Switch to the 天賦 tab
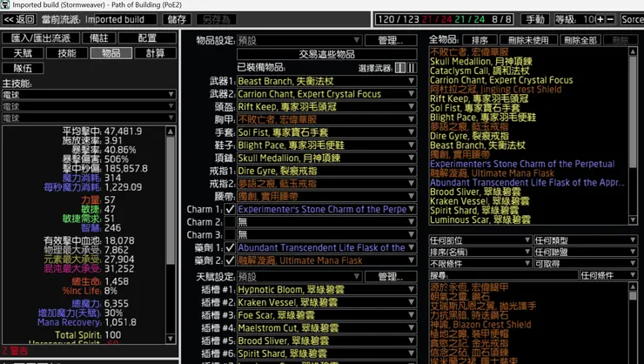 (x=23, y=53)
